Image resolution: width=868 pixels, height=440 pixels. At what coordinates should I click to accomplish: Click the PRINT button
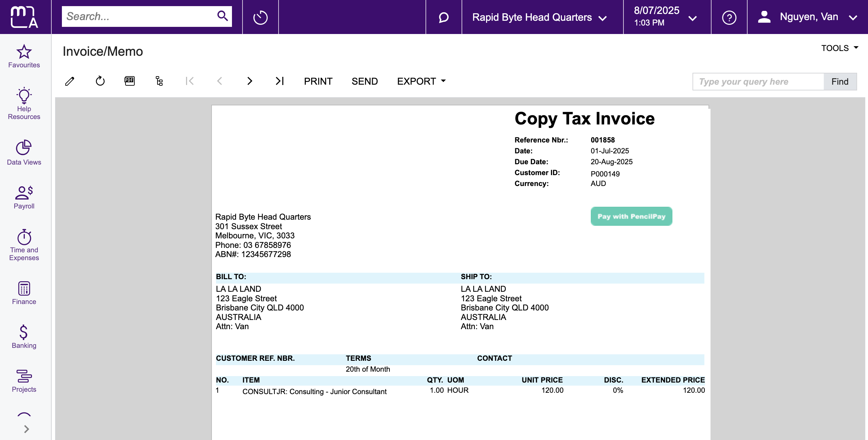pos(318,81)
